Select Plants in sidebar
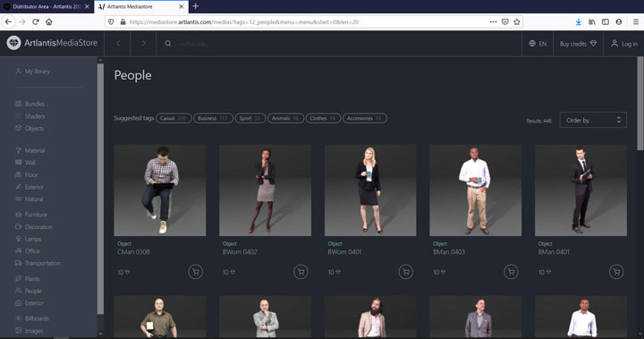The image size is (644, 339). (28, 278)
